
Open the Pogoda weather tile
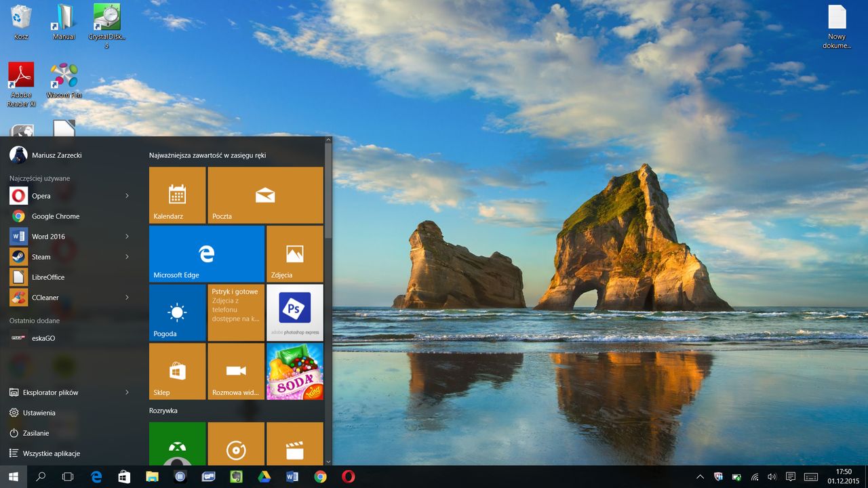(x=177, y=312)
